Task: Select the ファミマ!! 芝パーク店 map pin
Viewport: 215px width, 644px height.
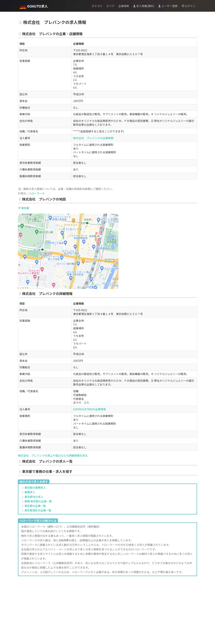Action: pos(62,233)
